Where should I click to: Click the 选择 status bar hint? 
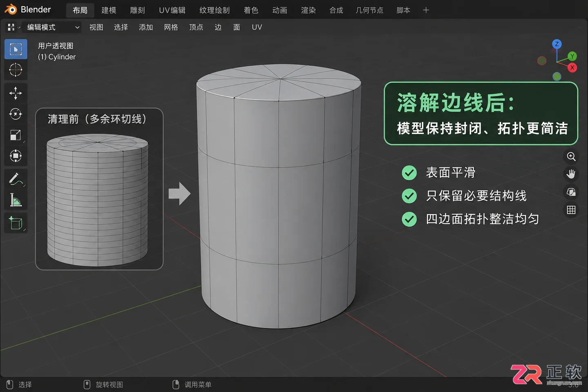click(20, 385)
